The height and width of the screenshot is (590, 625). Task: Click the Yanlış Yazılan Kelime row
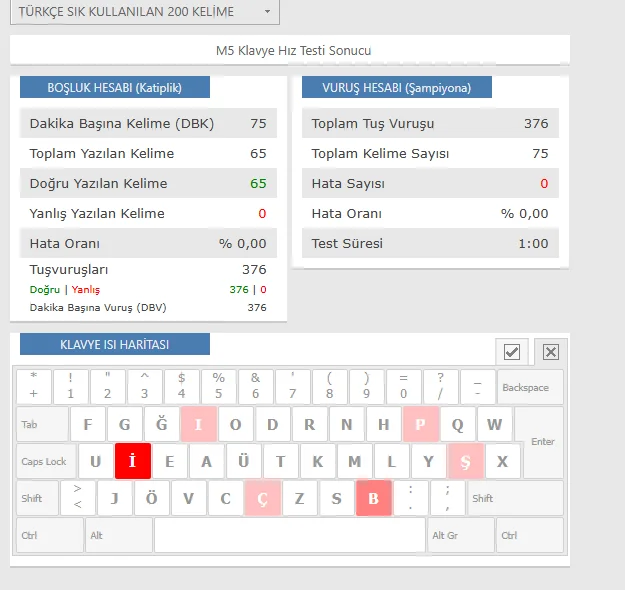click(x=148, y=213)
